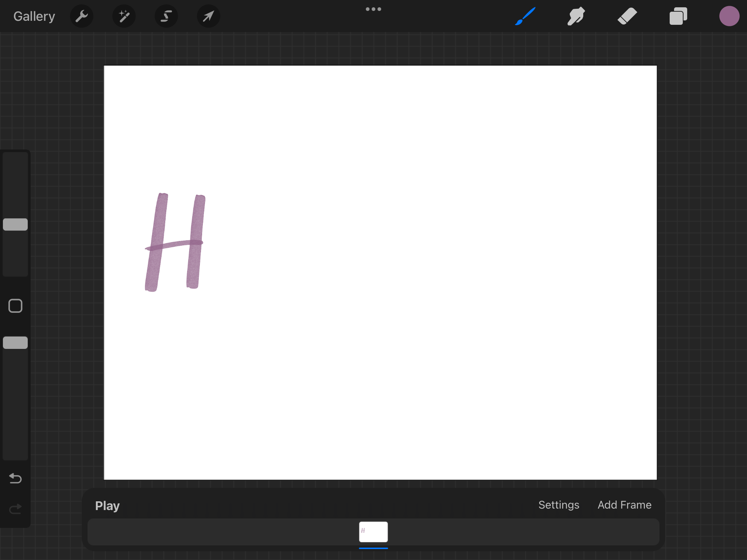Open the purple color picker
This screenshot has height=560, width=747.
(729, 16)
